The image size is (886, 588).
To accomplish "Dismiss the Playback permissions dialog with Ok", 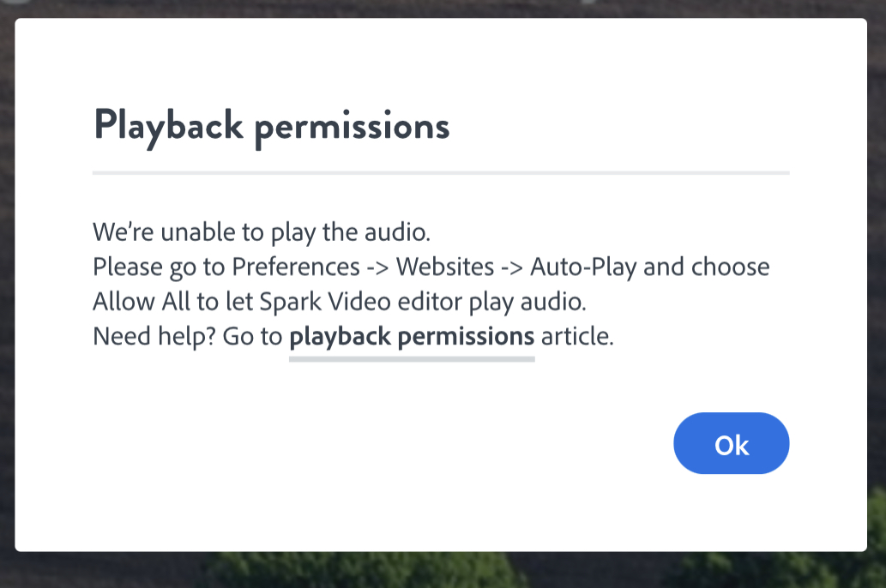I will (x=731, y=443).
